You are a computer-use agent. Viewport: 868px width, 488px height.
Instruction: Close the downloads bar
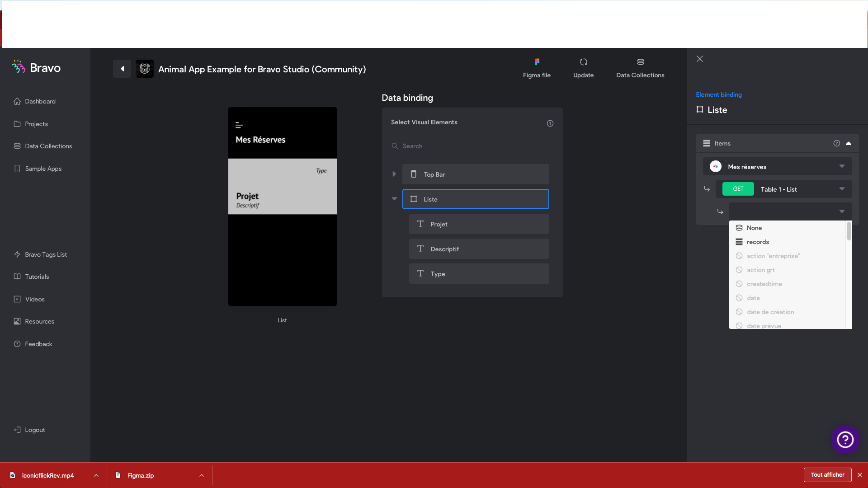(x=860, y=475)
